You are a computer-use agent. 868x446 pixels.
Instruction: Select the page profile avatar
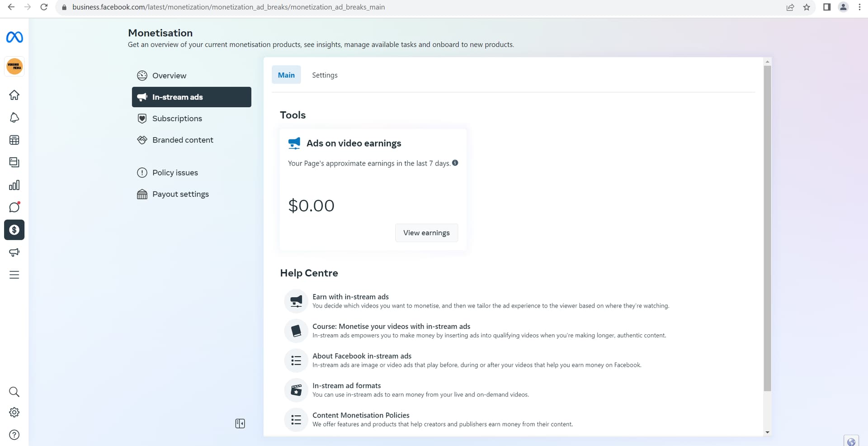[x=14, y=66]
